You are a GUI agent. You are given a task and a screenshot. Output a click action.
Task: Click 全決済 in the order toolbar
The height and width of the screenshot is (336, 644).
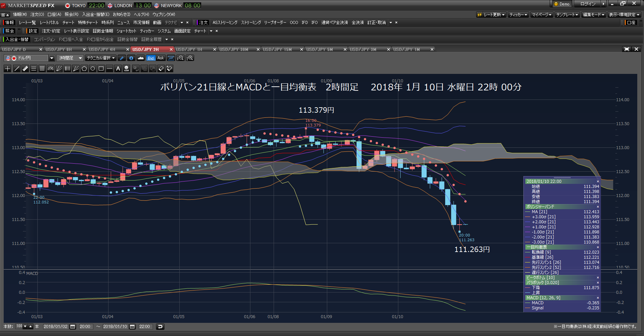coord(358,23)
